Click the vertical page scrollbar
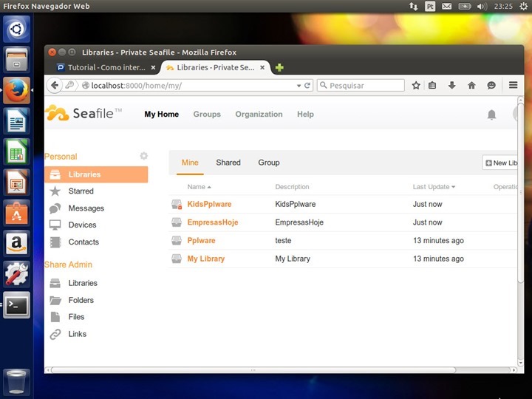The height and width of the screenshot is (399, 532). click(521, 194)
